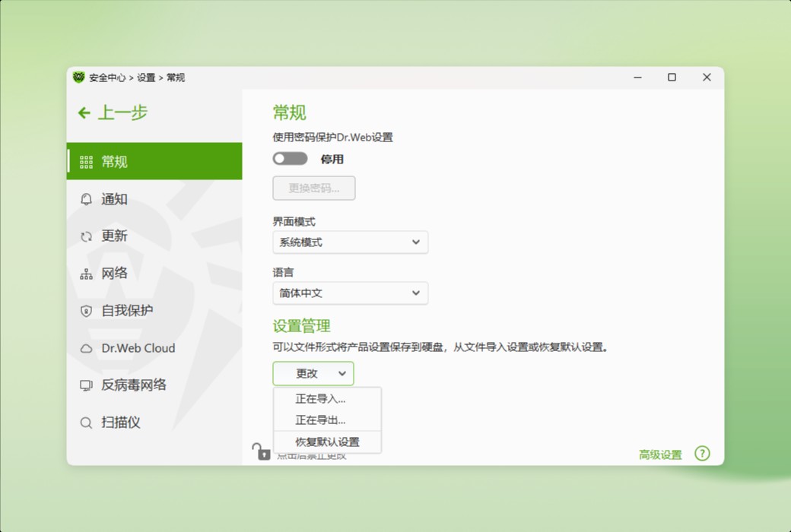Select the 通知 notifications icon in sidebar
791x532 pixels.
point(86,199)
